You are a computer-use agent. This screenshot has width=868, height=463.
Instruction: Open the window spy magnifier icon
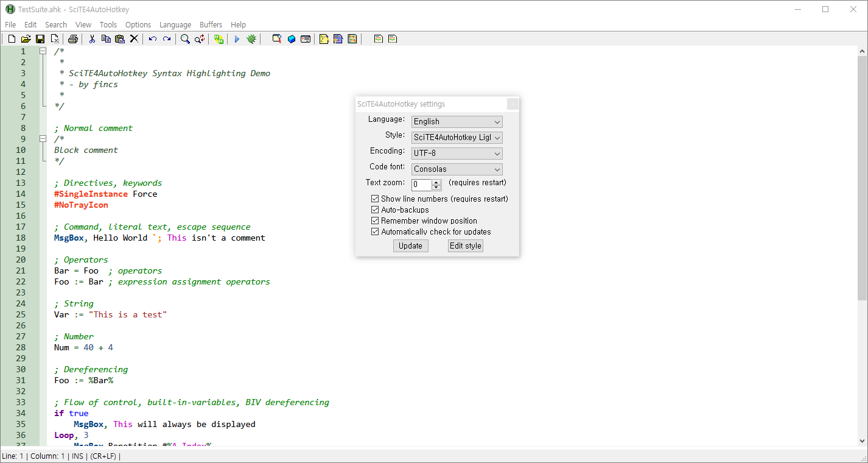(x=277, y=39)
